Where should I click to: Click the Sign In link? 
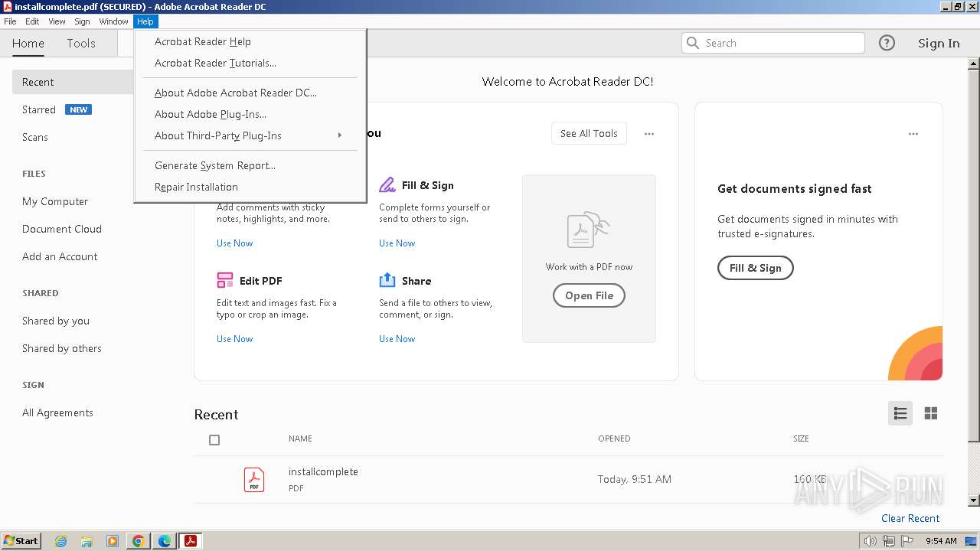pyautogui.click(x=939, y=44)
